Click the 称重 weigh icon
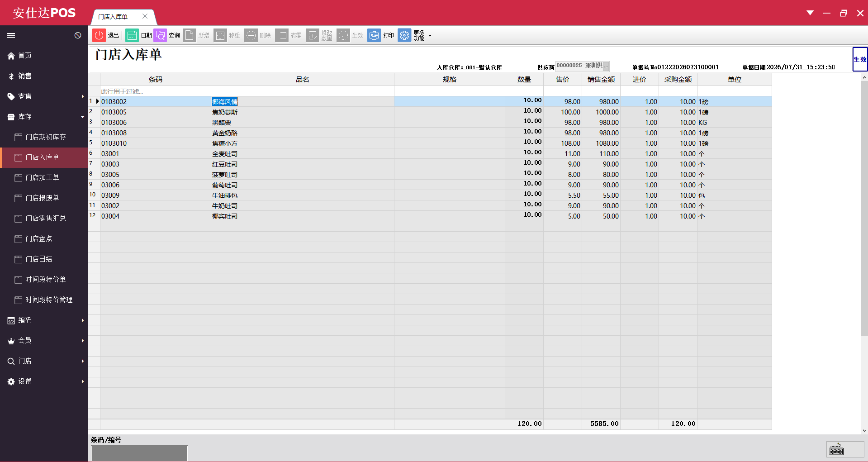This screenshot has width=868, height=462. point(220,35)
